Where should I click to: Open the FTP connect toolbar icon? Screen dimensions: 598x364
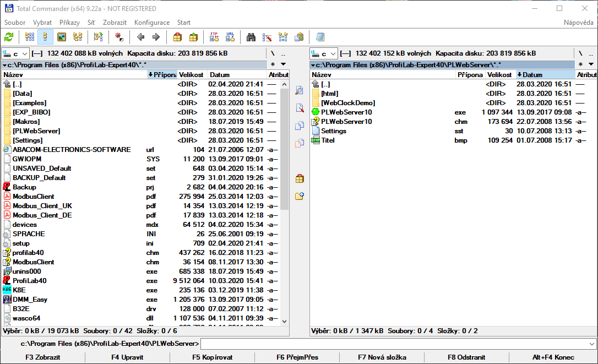214,37
